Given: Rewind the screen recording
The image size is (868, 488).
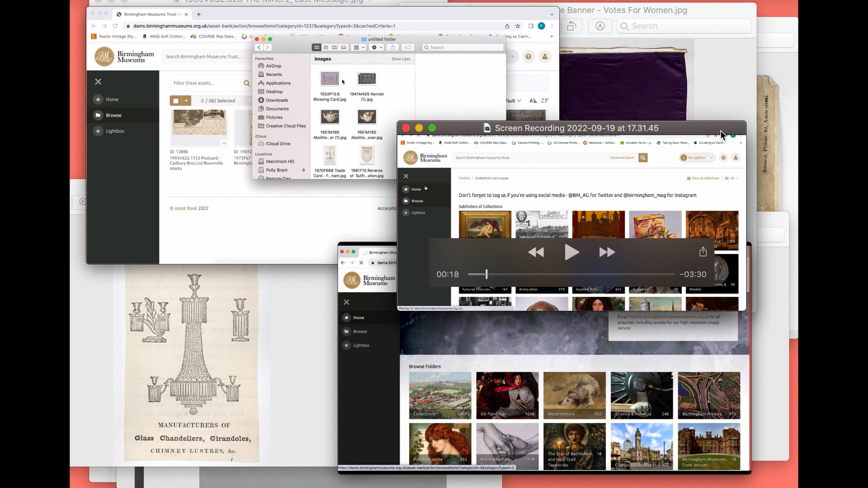Looking at the screenshot, I should (536, 252).
